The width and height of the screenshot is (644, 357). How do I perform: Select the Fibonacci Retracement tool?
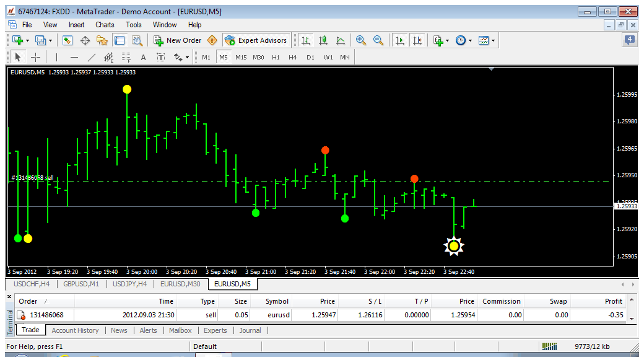coord(126,57)
